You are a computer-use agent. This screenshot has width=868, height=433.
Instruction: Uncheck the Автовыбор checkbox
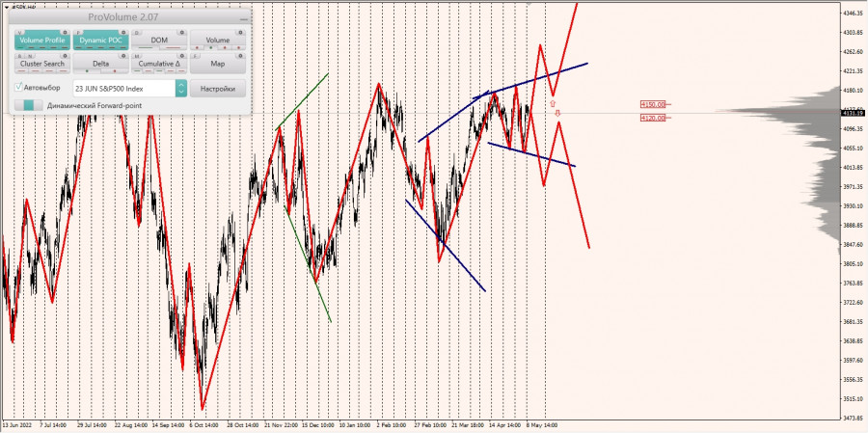(19, 88)
